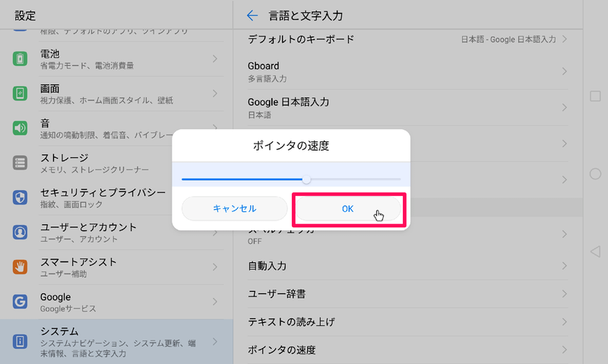Viewport: 608px width, 364px height.
Task: Tap the Android home circle button
Action: 595,174
